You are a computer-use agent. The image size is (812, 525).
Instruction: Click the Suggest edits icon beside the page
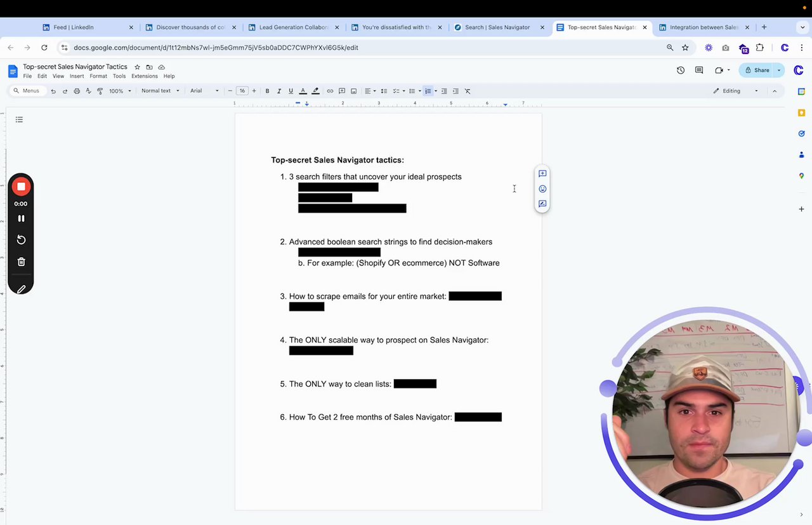coord(542,204)
